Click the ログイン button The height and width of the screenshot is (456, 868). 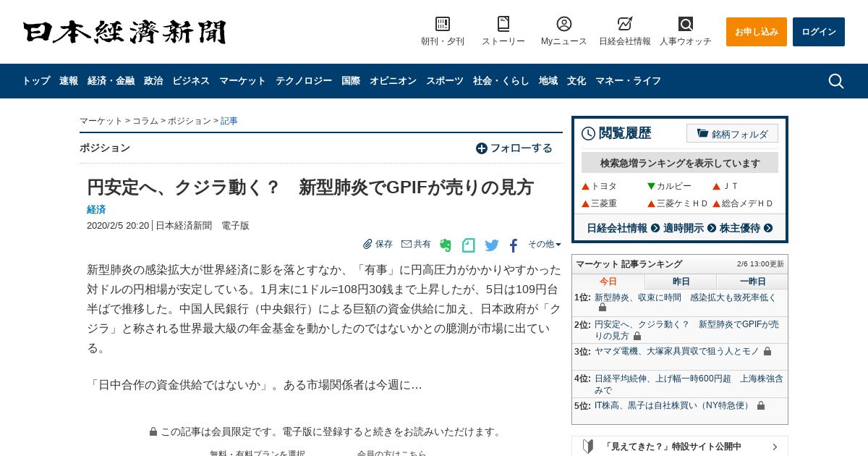(819, 32)
